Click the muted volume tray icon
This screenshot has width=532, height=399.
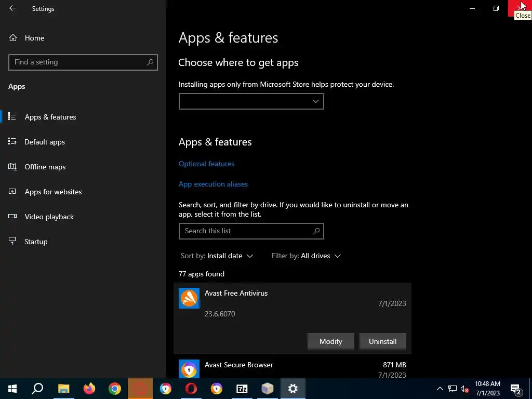[x=465, y=389]
